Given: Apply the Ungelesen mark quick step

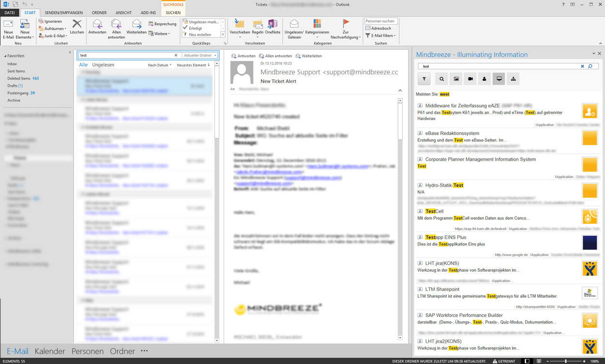Looking at the screenshot, I should (200, 22).
